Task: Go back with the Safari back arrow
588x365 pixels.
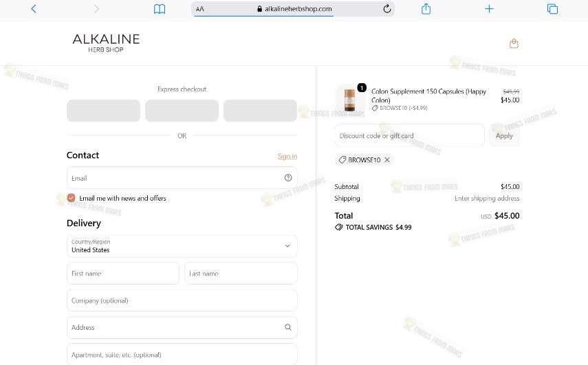Action: coord(34,9)
